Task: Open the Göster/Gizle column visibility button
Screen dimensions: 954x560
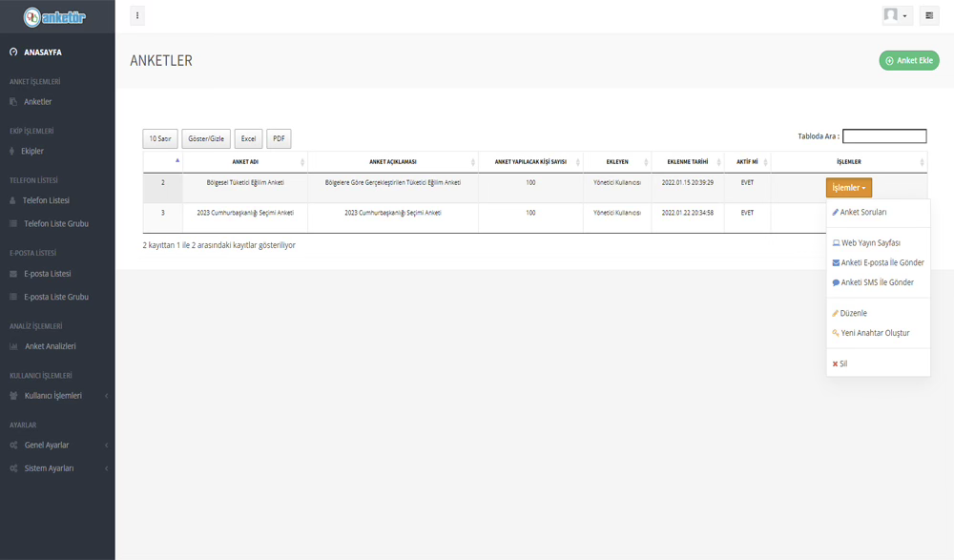Action: (x=206, y=139)
